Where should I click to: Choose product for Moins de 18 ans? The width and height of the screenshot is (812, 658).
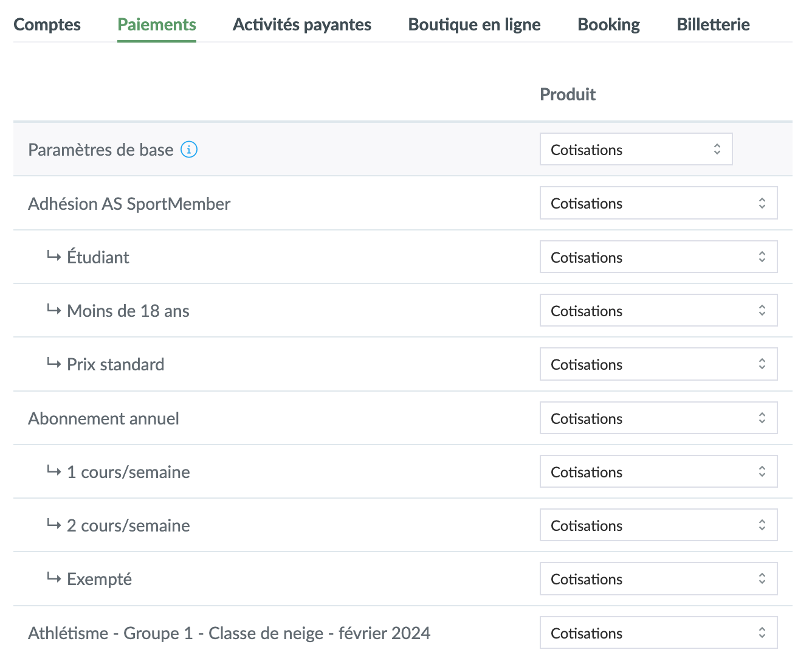[658, 311]
